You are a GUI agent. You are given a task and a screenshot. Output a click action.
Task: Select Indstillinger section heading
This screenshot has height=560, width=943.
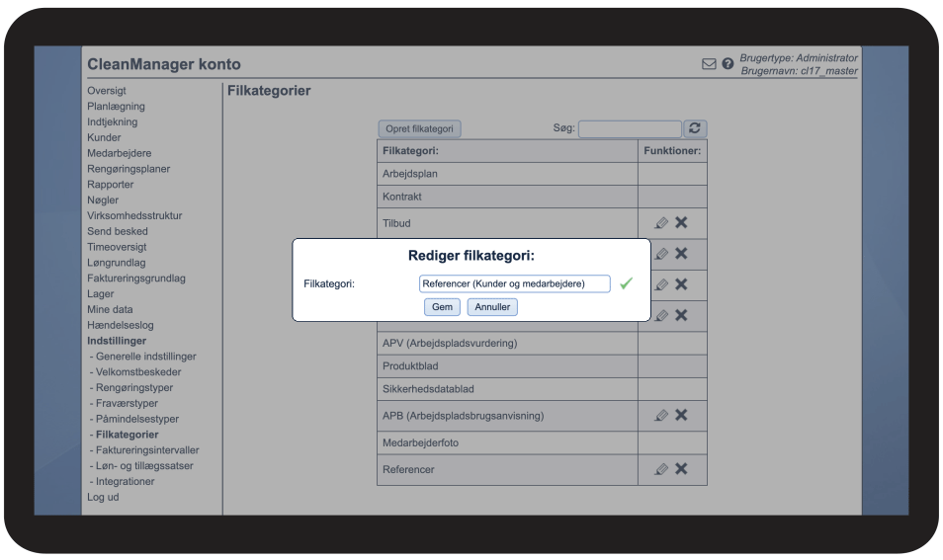[117, 341]
